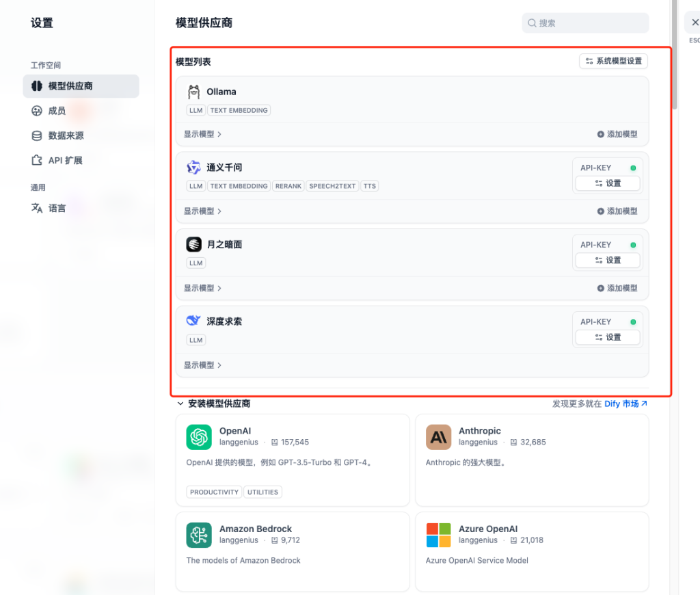Close the settings dialog with X
The width and height of the screenshot is (700, 595).
(695, 23)
